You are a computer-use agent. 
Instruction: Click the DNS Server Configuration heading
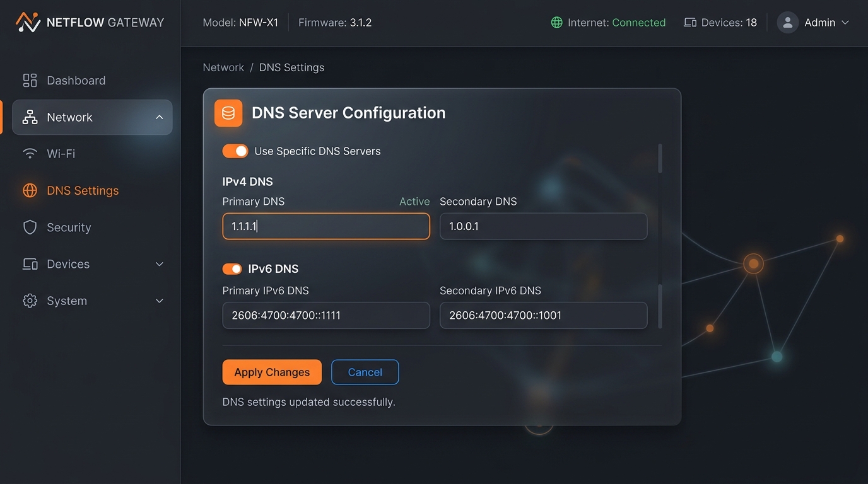click(348, 113)
